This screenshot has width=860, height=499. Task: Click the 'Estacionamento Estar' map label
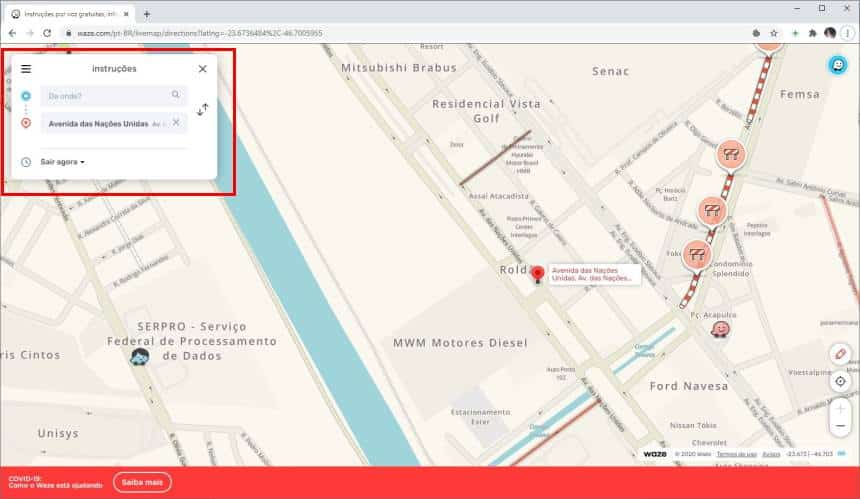coord(480,417)
